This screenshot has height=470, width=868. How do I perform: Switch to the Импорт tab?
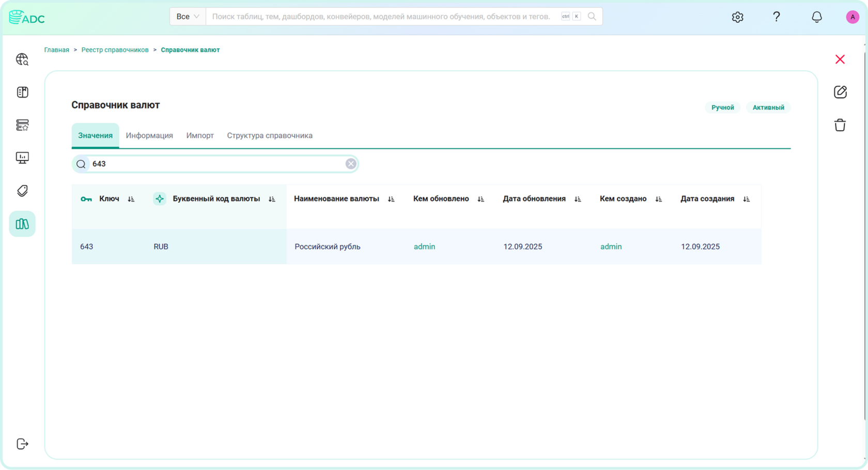[200, 135]
